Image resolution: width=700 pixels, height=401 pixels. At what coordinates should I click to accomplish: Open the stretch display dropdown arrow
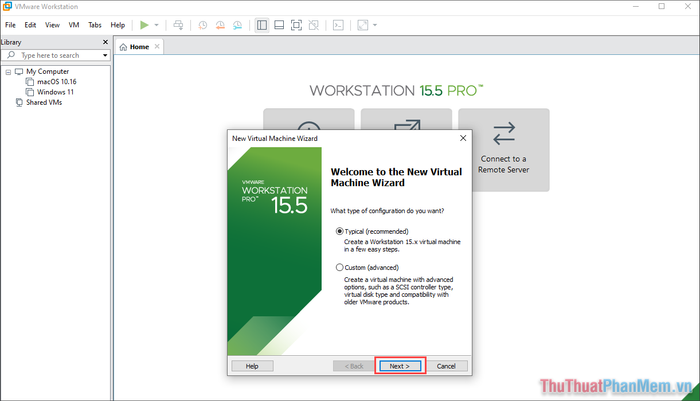point(375,25)
